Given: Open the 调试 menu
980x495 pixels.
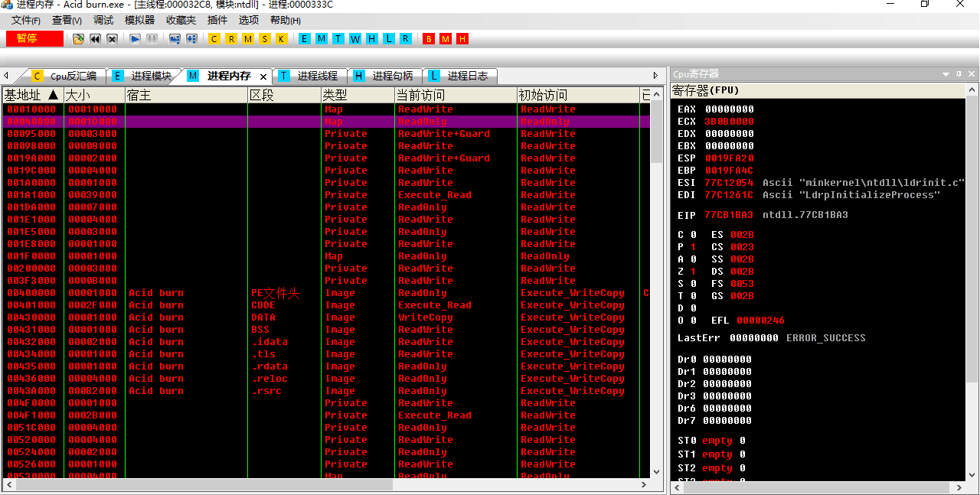Looking at the screenshot, I should 103,21.
